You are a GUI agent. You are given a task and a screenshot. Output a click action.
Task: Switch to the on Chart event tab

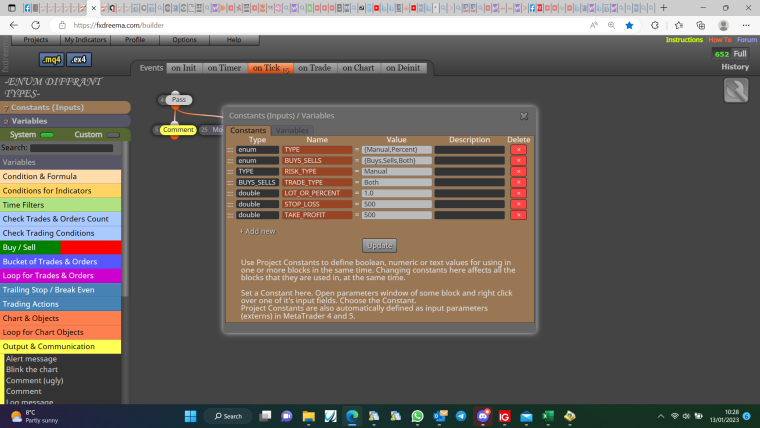[x=358, y=68]
